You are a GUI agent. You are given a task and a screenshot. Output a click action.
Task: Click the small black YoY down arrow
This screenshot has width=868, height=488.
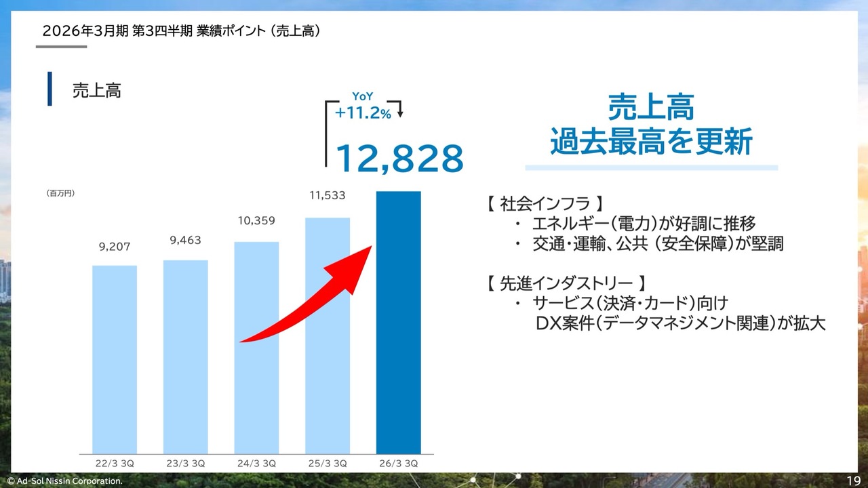400,110
